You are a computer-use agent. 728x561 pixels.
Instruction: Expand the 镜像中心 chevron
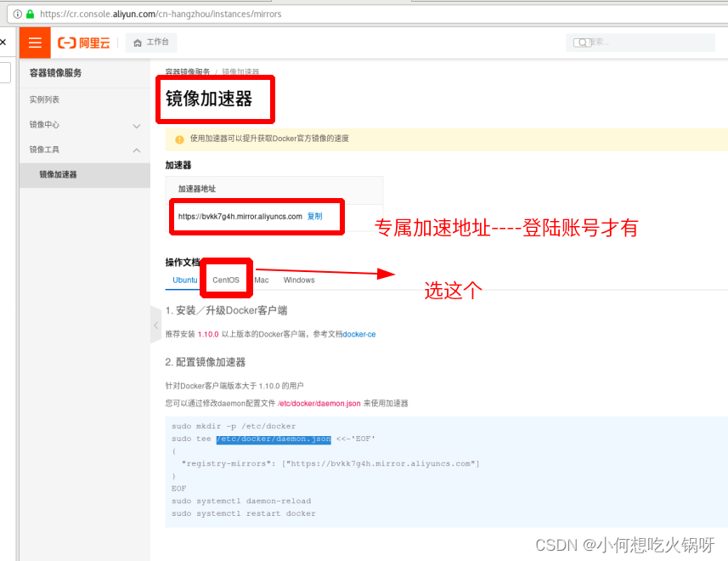(137, 126)
